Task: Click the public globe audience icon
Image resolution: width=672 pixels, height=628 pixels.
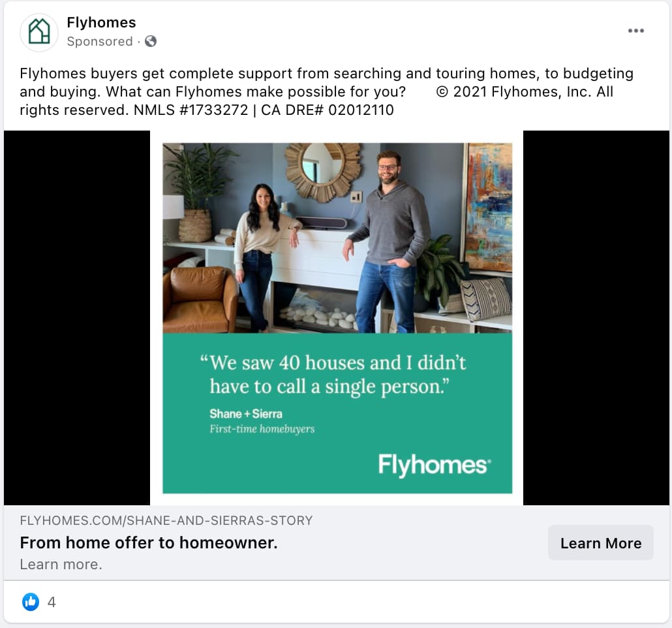Action: pos(151,41)
